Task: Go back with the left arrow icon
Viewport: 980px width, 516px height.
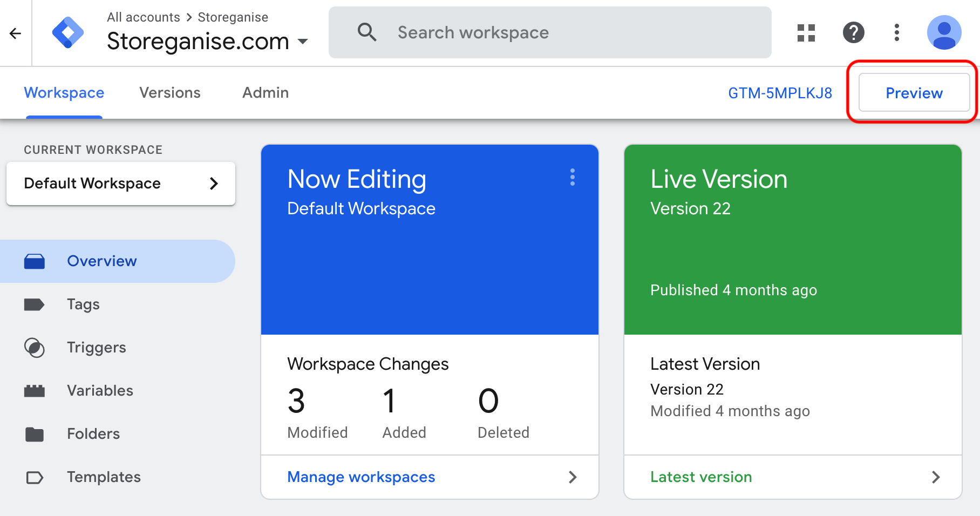Action: [15, 33]
